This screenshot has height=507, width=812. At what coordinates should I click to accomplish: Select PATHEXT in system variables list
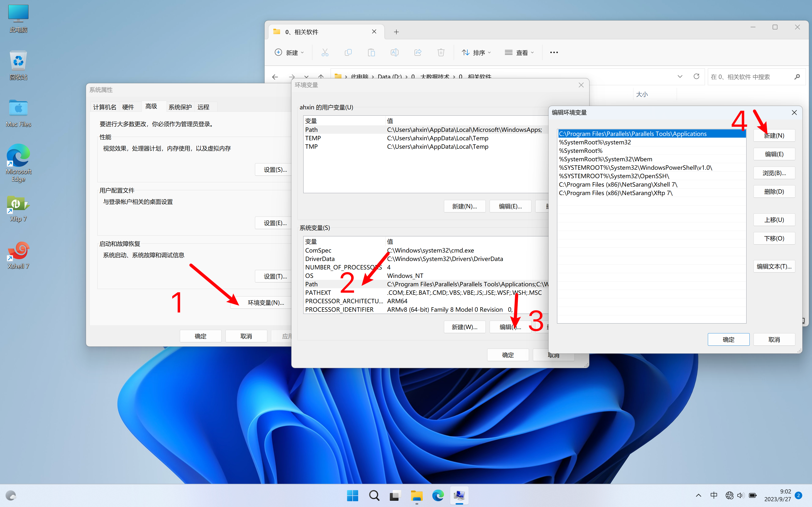pos(318,292)
